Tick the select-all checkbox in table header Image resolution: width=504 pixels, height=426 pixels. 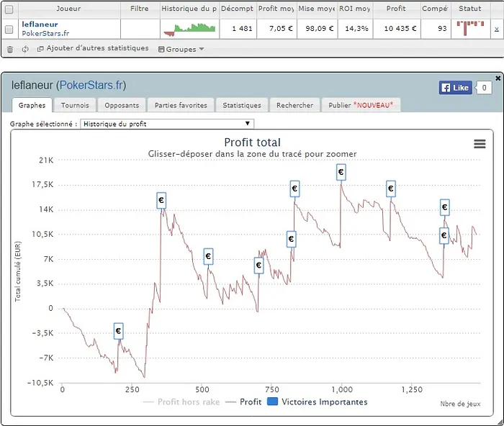pyautogui.click(x=9, y=9)
